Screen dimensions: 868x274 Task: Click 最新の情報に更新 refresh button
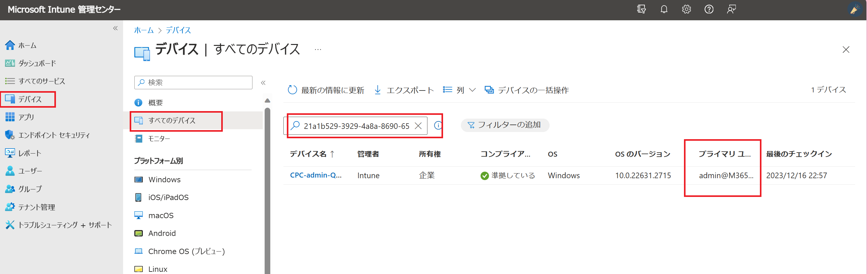click(326, 90)
